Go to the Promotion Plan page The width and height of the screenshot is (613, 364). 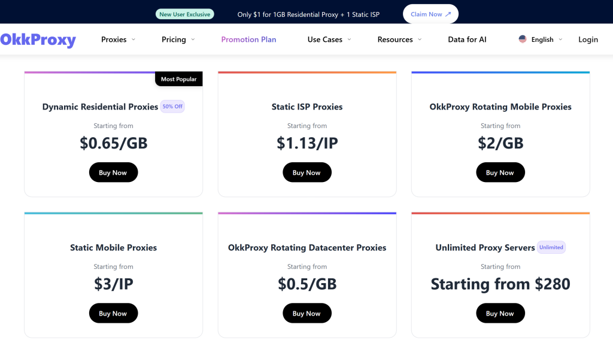[x=248, y=40]
